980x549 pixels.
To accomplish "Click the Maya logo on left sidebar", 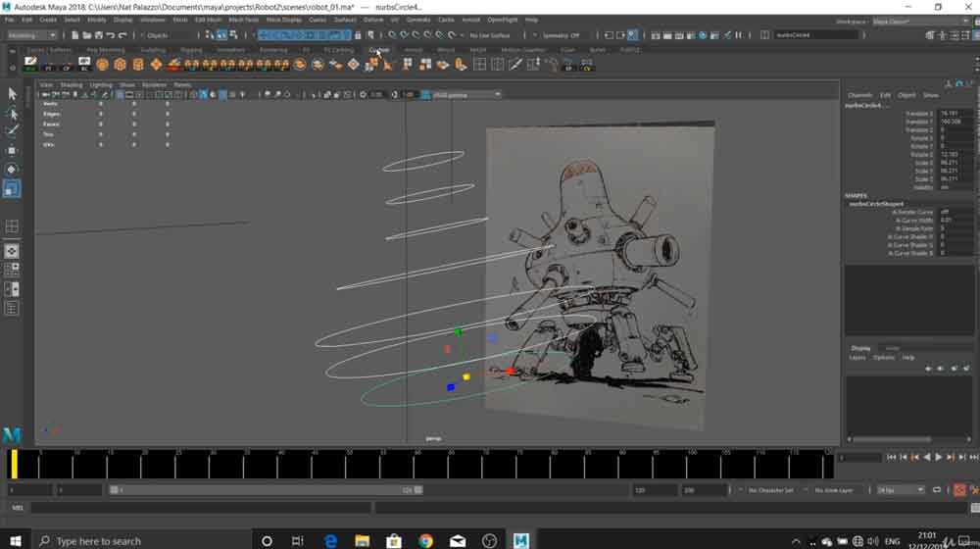I will (12, 434).
